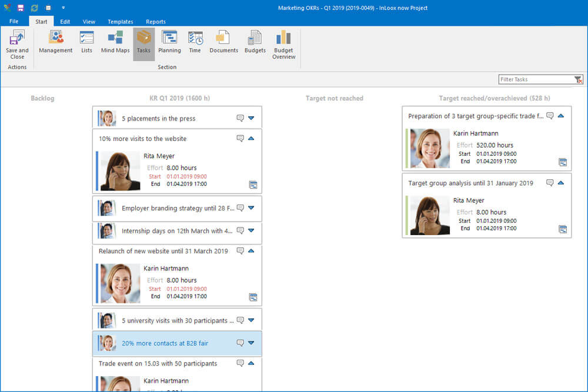Click planning icon in Target group analysis card

click(x=563, y=229)
